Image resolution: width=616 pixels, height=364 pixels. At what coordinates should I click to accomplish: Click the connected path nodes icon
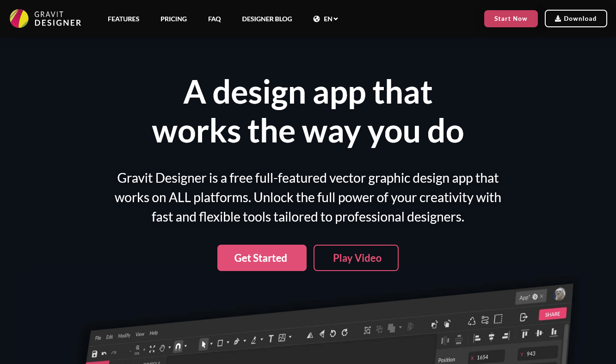485,320
